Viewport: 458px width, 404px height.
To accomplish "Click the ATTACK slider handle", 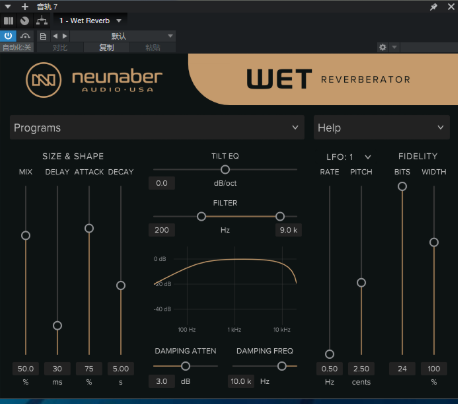I will coord(89,228).
